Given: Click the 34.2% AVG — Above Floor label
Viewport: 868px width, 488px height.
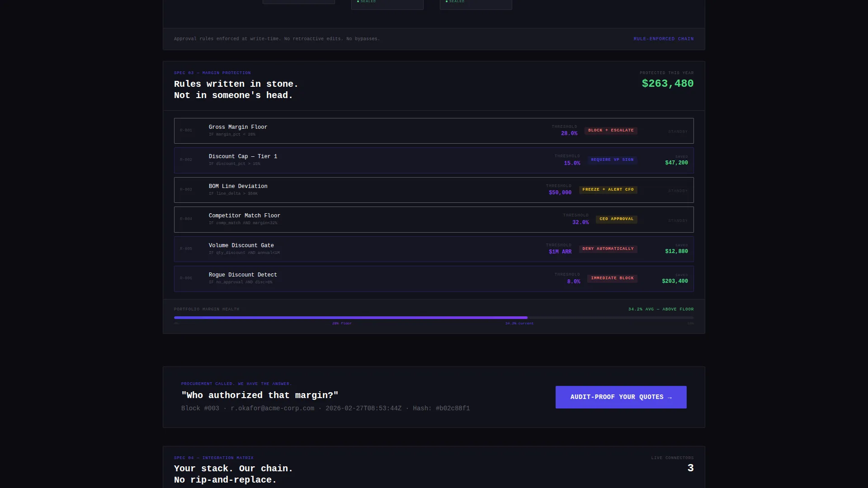Looking at the screenshot, I should click(x=661, y=310).
